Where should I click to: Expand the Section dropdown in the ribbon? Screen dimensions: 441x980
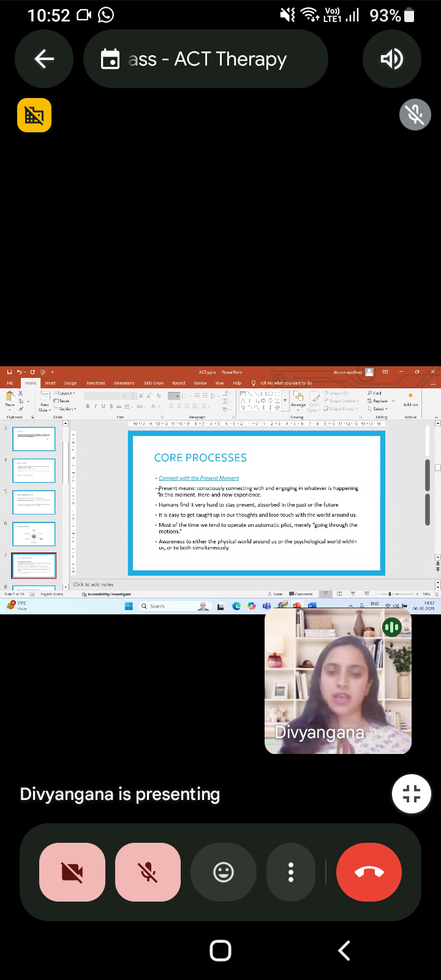(67, 409)
